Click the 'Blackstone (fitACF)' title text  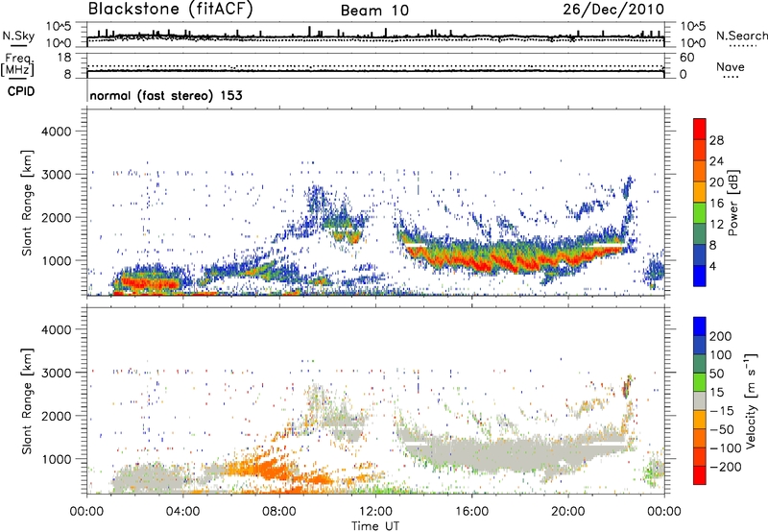[171, 10]
